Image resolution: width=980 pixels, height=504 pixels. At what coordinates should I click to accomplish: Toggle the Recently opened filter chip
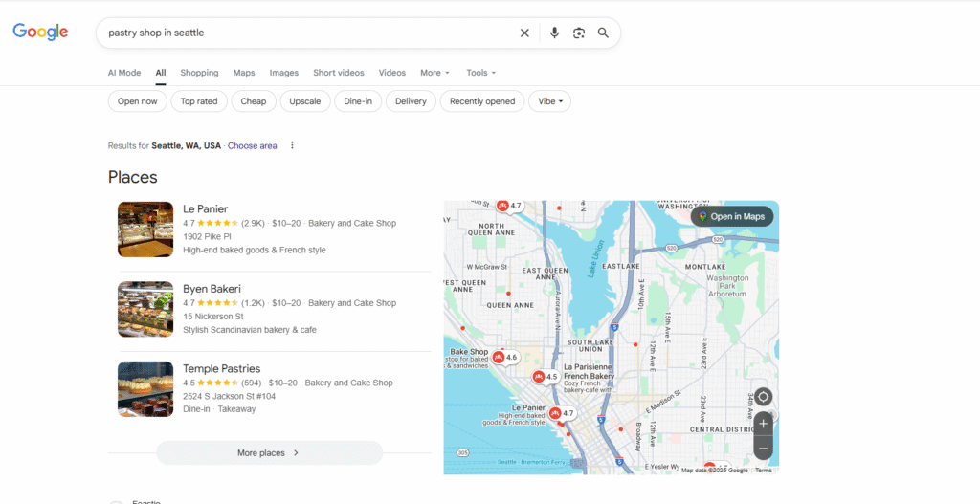[x=482, y=101]
